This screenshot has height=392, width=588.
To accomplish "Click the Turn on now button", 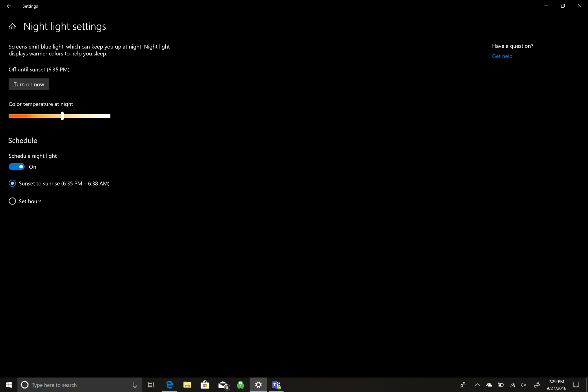I will (x=29, y=84).
